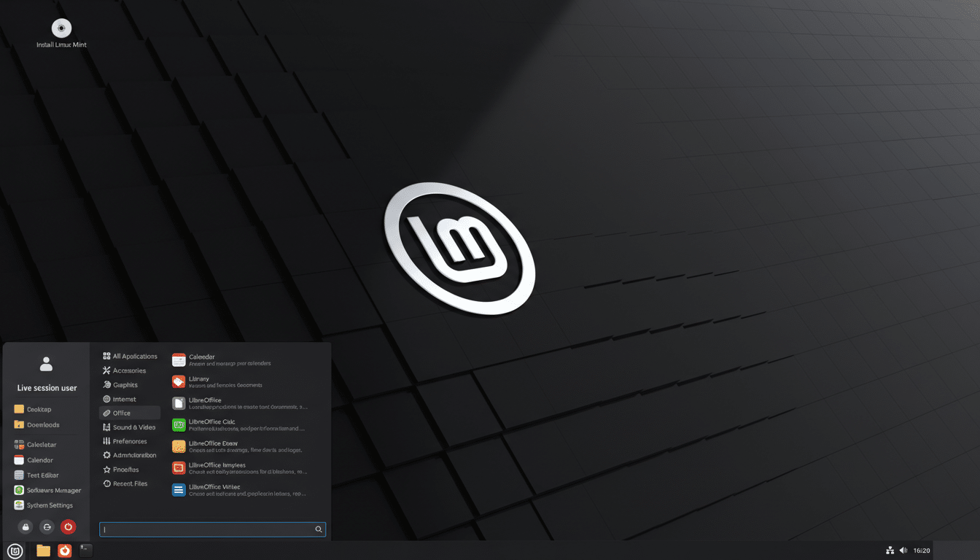Open Firefox from the taskbar
Viewport: 980px width, 560px height.
pyautogui.click(x=64, y=551)
